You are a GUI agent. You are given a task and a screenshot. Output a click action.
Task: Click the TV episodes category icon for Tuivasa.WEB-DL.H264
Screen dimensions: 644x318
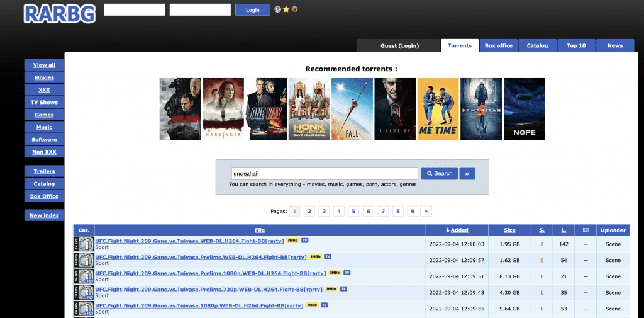pos(84,244)
